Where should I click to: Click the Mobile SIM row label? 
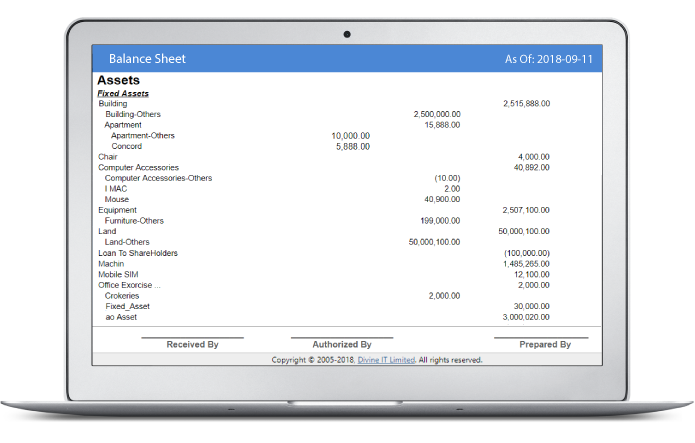(118, 274)
